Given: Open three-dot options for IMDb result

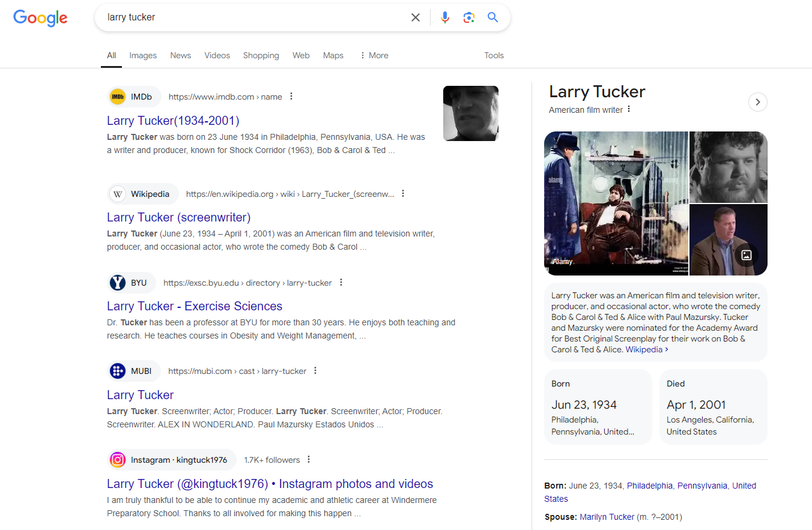Looking at the screenshot, I should tap(291, 97).
